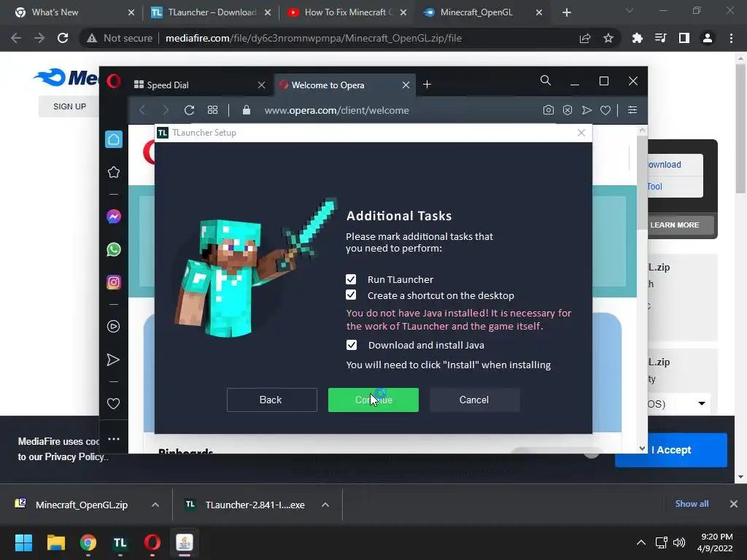Expand TLauncher exe download options chevron

pos(325,505)
